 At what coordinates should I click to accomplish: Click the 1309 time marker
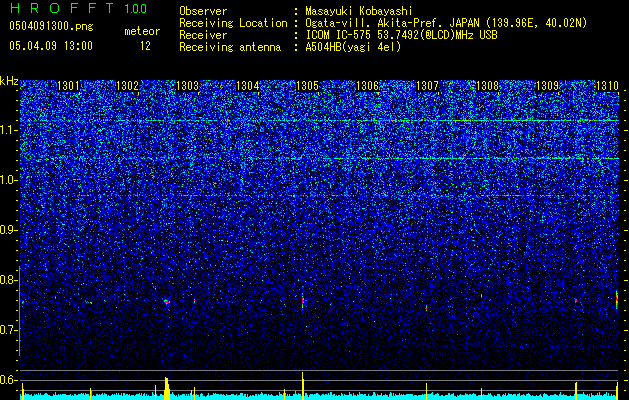(548, 86)
